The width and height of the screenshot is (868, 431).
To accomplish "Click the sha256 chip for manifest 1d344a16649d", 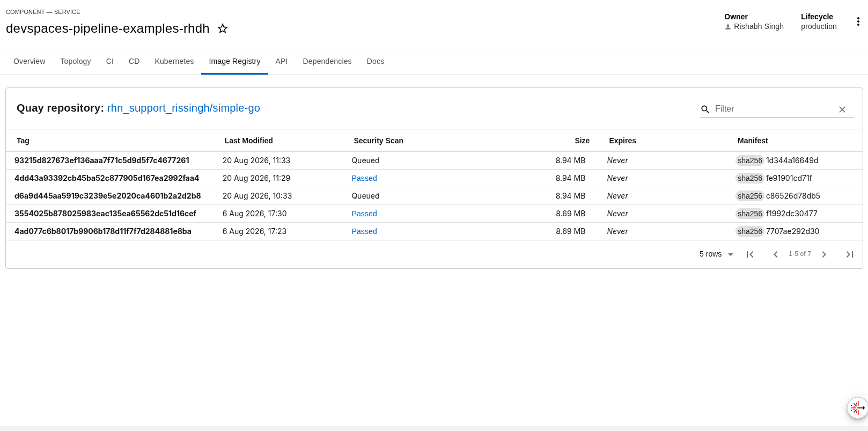I will [750, 160].
